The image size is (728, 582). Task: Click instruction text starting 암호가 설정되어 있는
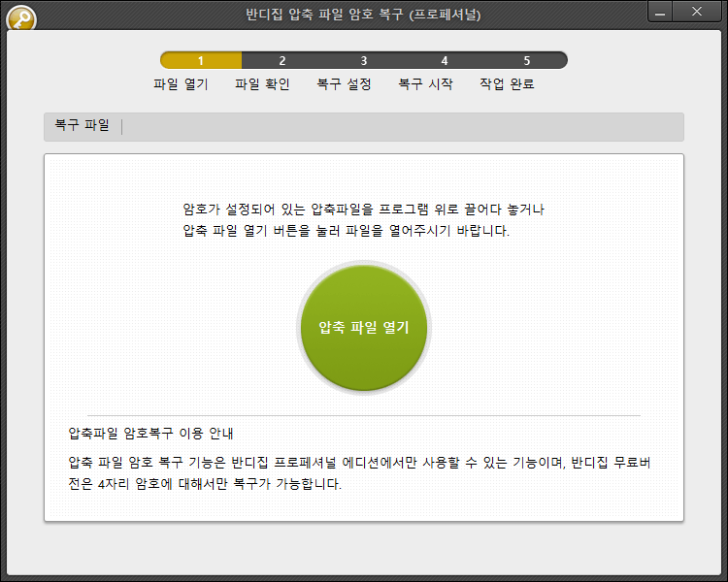pos(363,220)
